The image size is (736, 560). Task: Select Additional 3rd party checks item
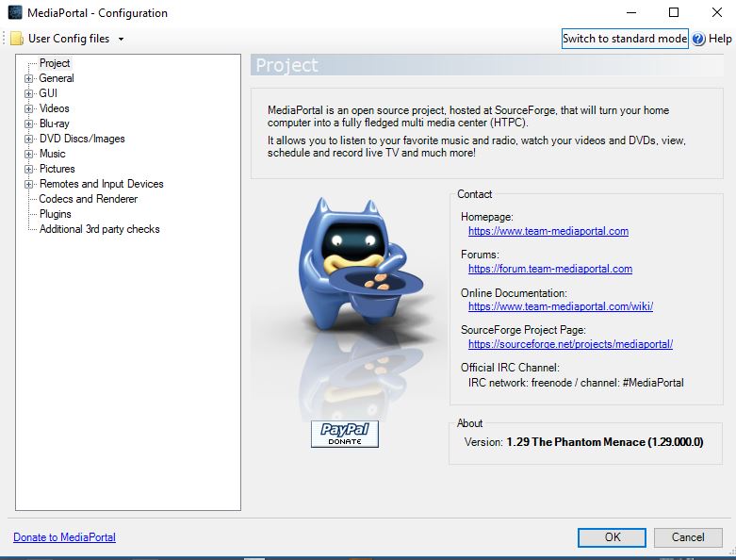tap(99, 229)
